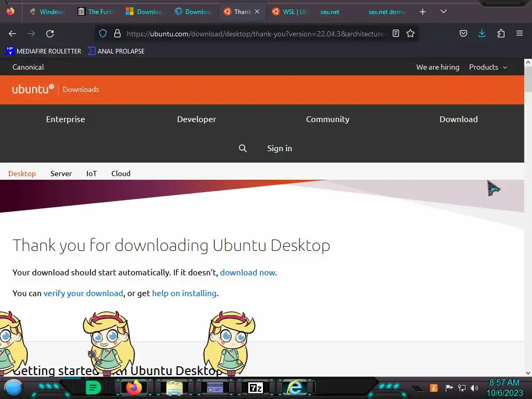Select the Cloud sub-navigation tab
This screenshot has height=399, width=532.
121,174
